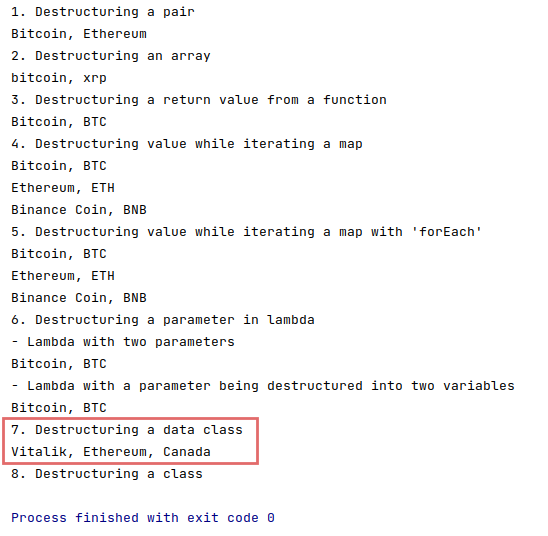This screenshot has height=536, width=548.
Task: Click 'Bitcoin, BTC' under heading 3
Action: (x=59, y=122)
